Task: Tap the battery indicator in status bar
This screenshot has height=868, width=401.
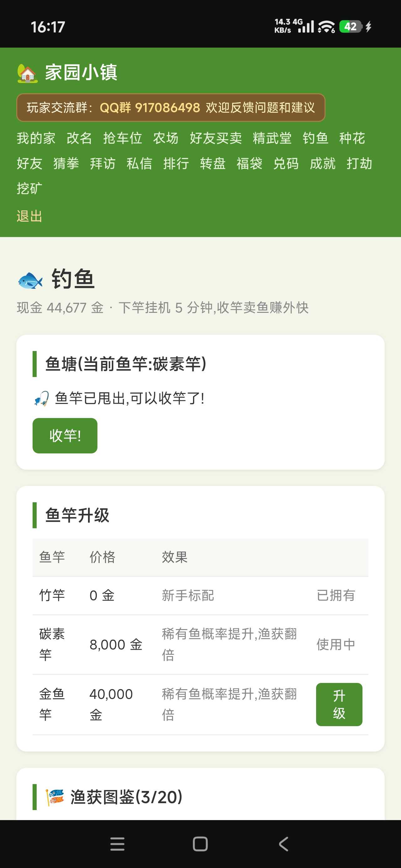Action: click(351, 26)
